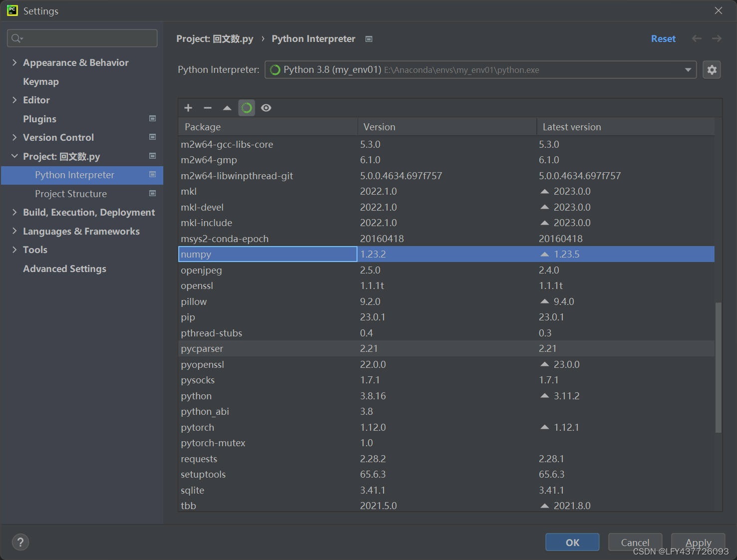Select the mkl-devel package row
This screenshot has width=737, height=560.
(446, 207)
